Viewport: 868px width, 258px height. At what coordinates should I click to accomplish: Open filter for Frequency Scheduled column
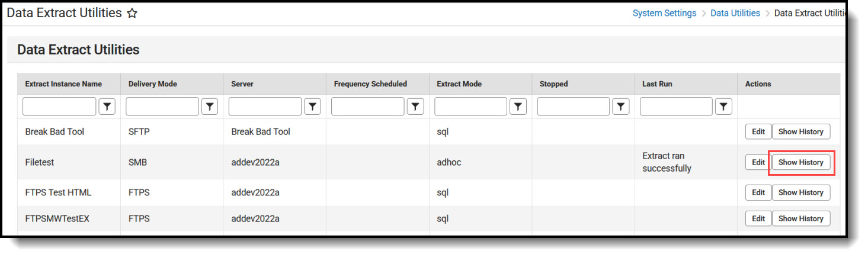415,107
